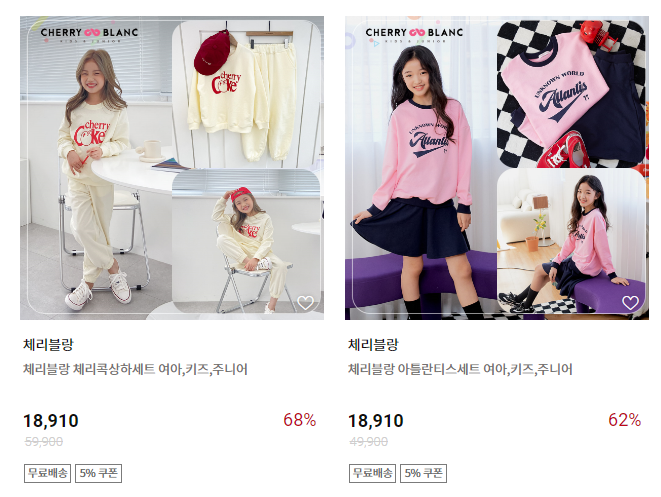This screenshot has width=661, height=497.
Task: Click 무료배송 tag on left product
Action: click(47, 473)
